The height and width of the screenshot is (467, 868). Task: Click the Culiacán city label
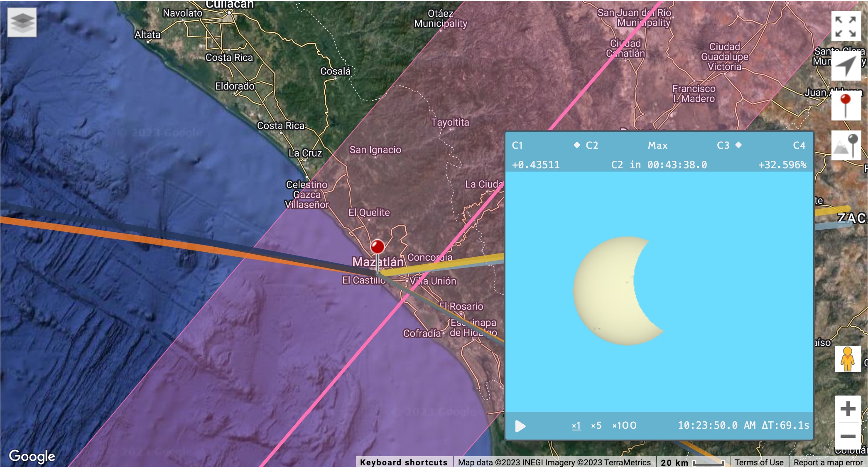229,4
